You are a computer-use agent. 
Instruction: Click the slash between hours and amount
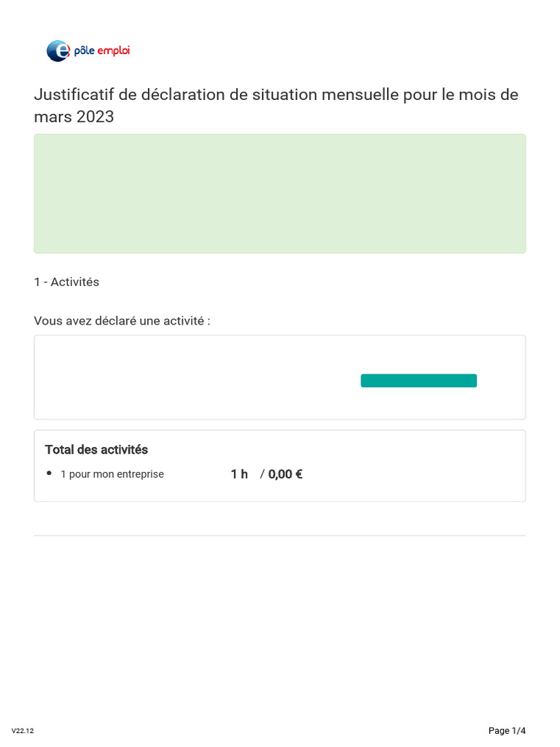point(262,474)
